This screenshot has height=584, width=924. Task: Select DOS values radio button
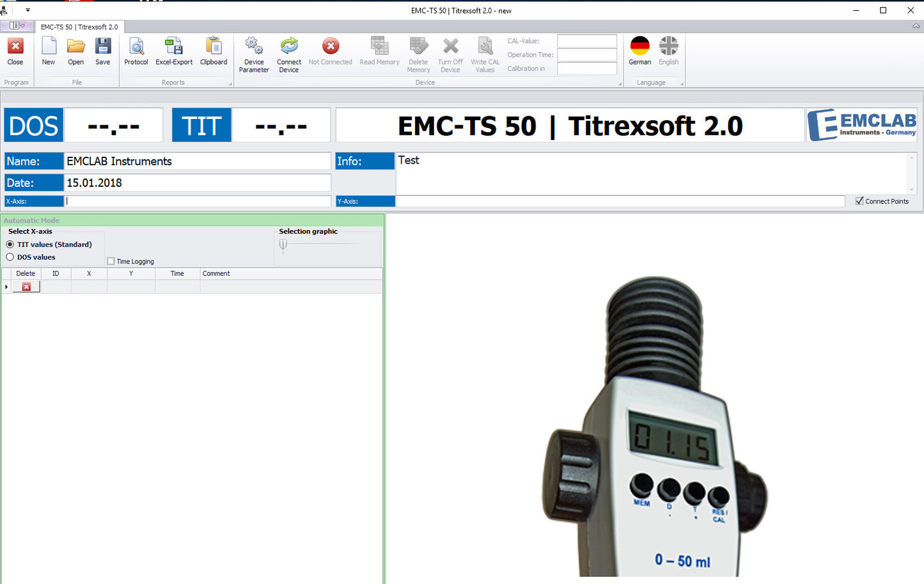(x=10, y=257)
